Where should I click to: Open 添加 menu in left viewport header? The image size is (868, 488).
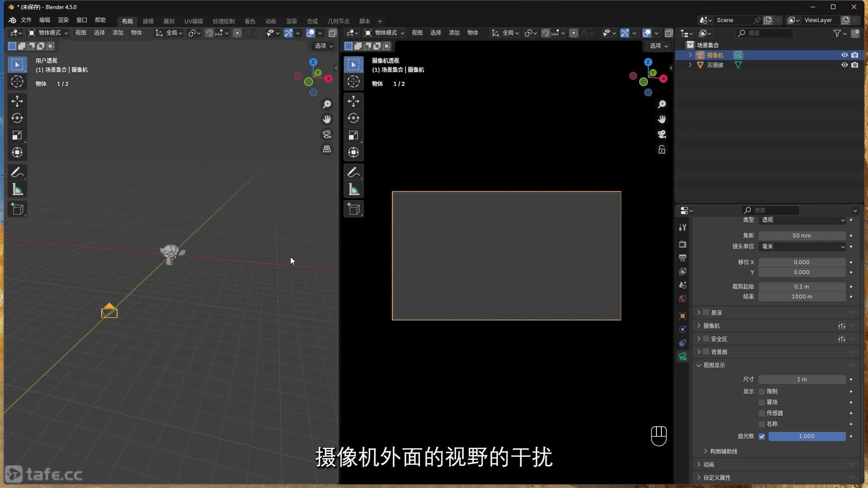pyautogui.click(x=118, y=33)
